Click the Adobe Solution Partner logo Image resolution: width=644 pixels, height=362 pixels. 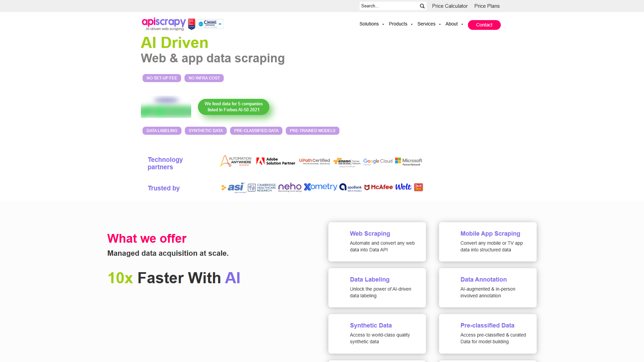276,161
